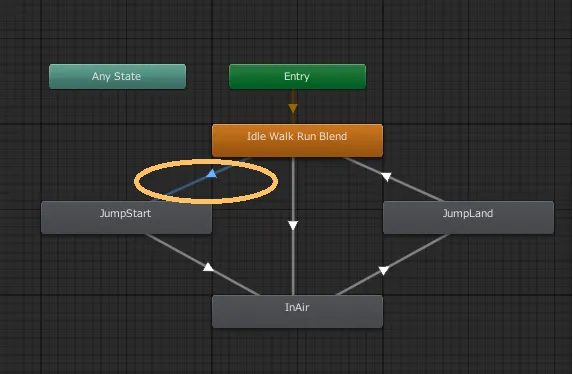Screen dimensions: 573x374
Task: Select the white arrowhead between Idle Walk Run Blend and InAir
Action: (293, 225)
